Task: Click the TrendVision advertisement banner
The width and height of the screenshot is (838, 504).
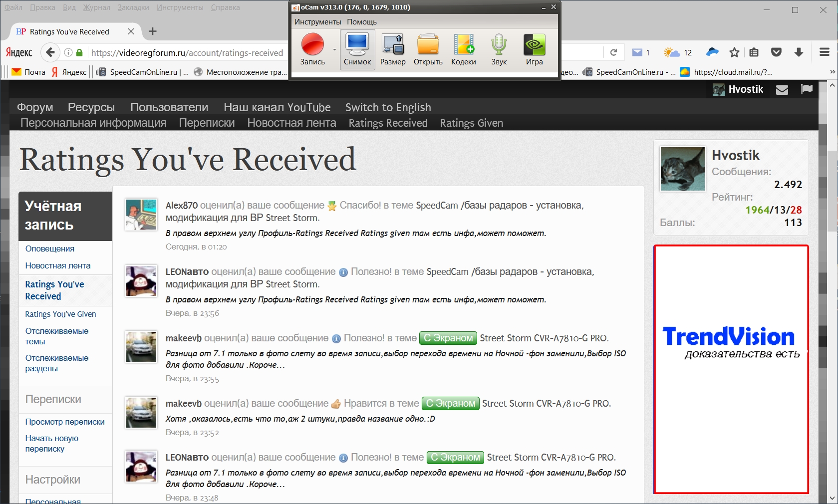Action: tap(731, 369)
